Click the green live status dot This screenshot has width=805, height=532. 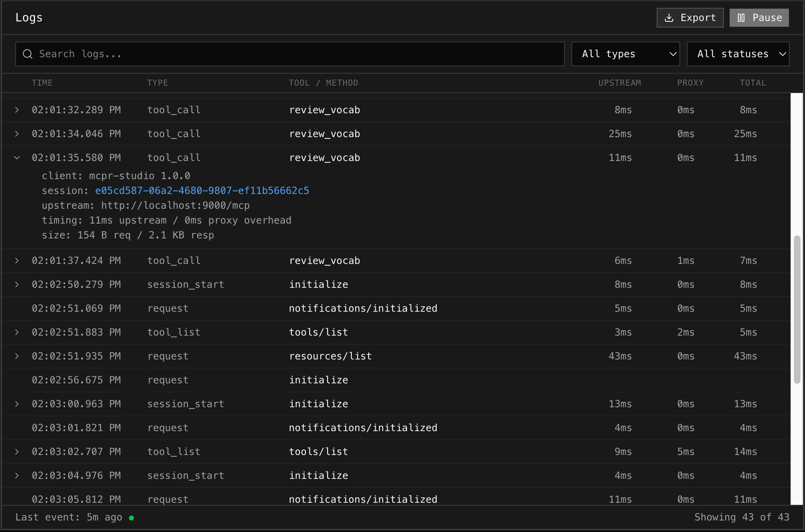click(x=132, y=518)
